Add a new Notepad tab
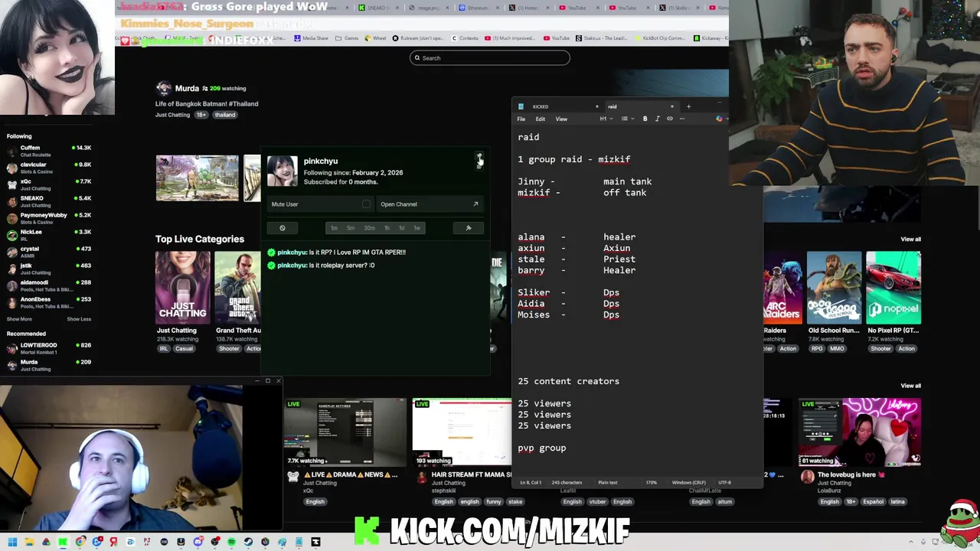This screenshot has height=551, width=980. [688, 106]
